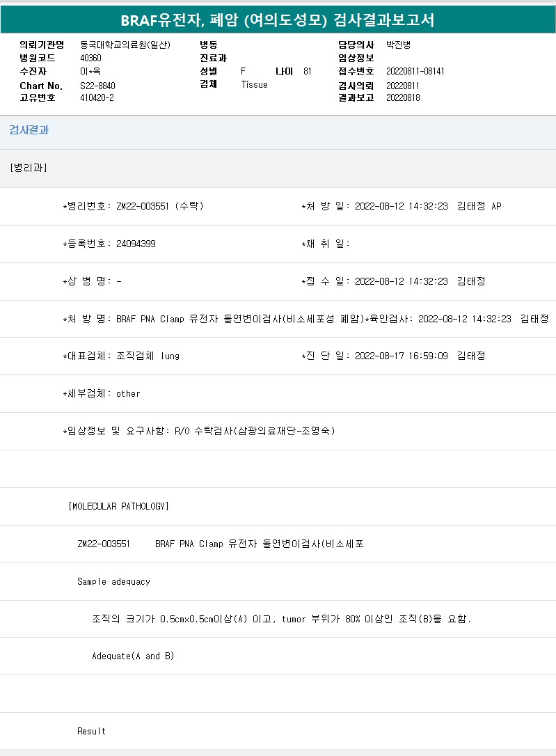Select the tissue size requirement sentence

[281, 619]
